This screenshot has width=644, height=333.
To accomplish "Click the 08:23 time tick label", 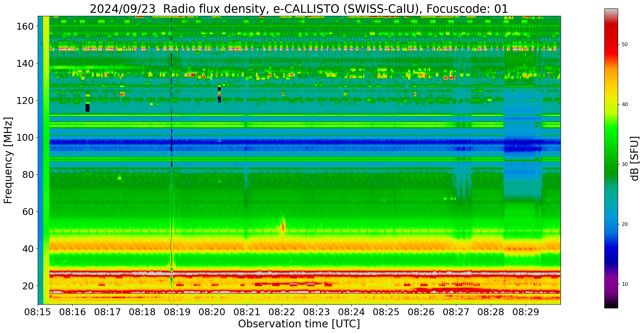I will (317, 312).
